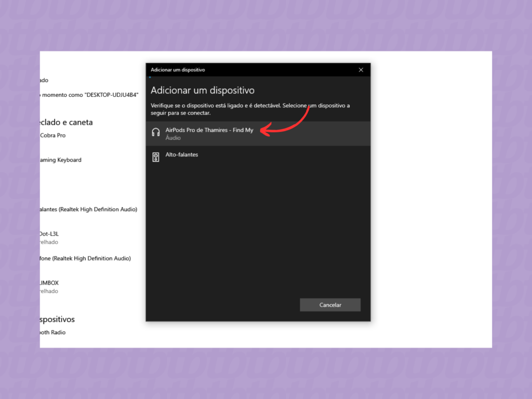532x399 pixels.
Task: Select the Cobra Pro device entry
Action: pyautogui.click(x=53, y=136)
